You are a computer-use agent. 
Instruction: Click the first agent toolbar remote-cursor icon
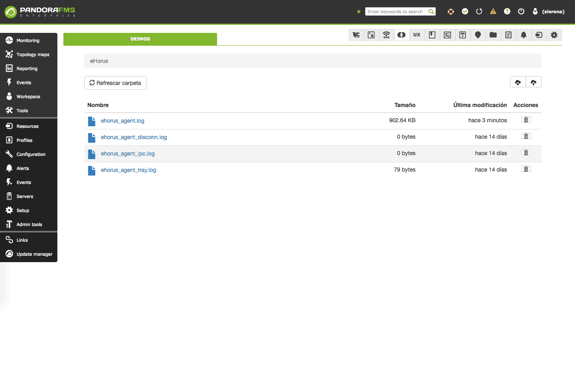coord(356,35)
